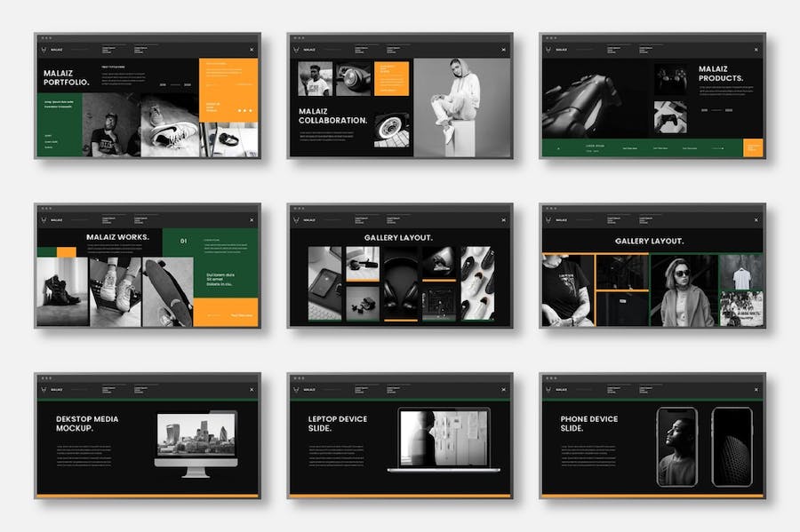Select the skateboard photo in Malaiz Works slide

[168, 292]
